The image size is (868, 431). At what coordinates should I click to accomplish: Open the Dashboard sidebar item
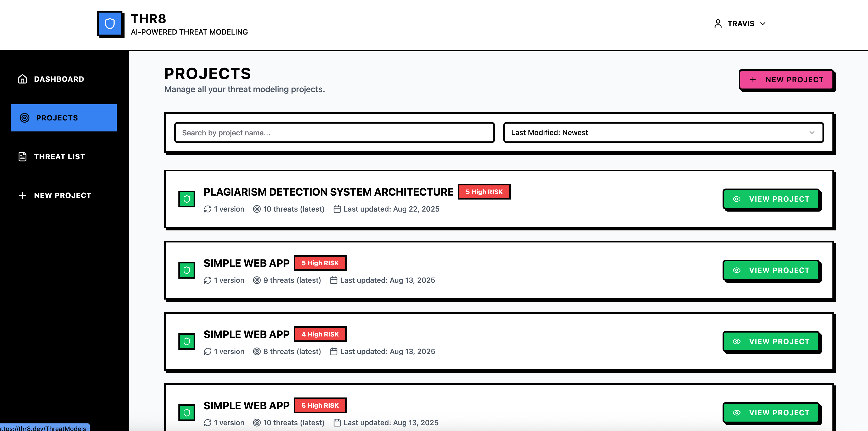(x=64, y=79)
